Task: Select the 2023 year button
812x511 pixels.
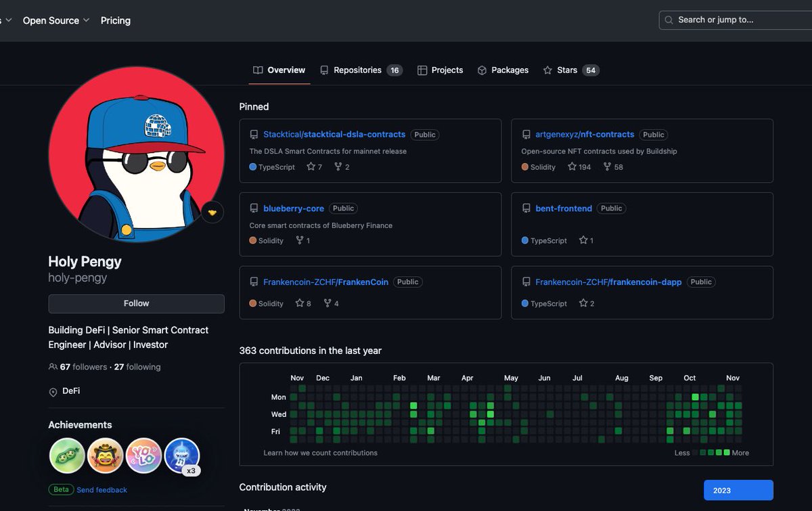Action: (738, 490)
